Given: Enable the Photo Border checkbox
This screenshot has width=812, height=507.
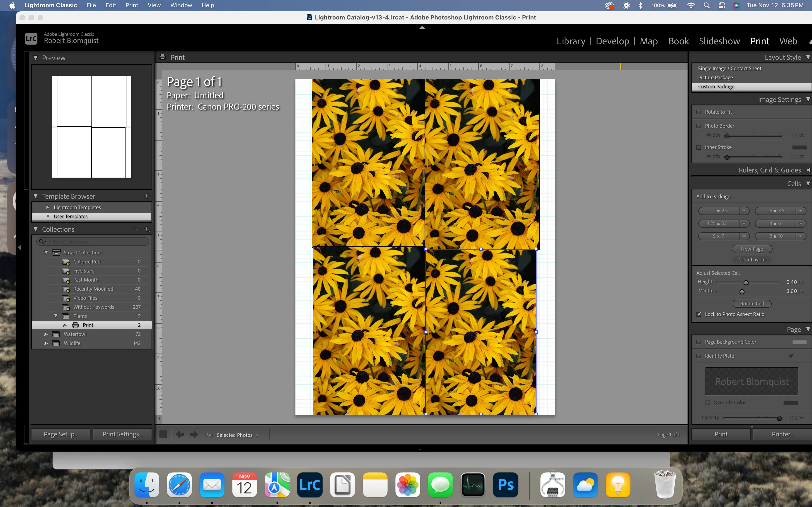Looking at the screenshot, I should coord(699,126).
